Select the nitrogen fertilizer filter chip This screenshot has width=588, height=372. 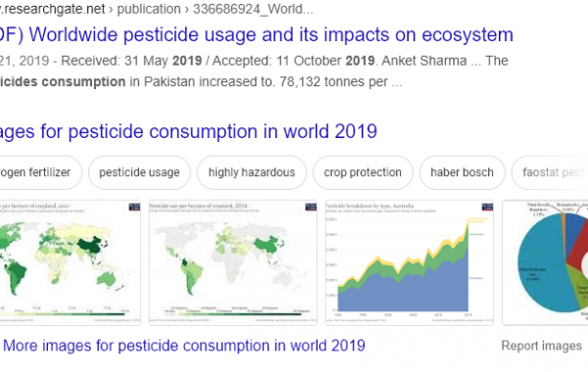pyautogui.click(x=40, y=172)
